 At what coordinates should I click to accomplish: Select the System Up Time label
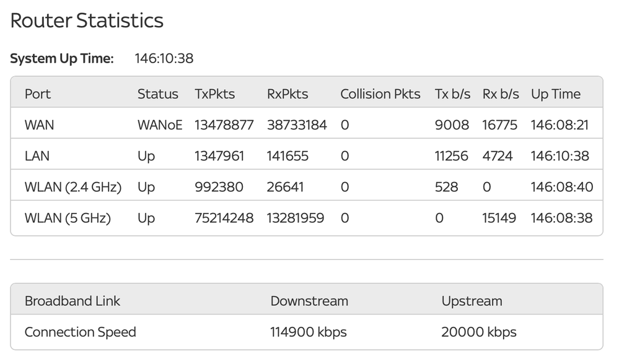coord(62,59)
